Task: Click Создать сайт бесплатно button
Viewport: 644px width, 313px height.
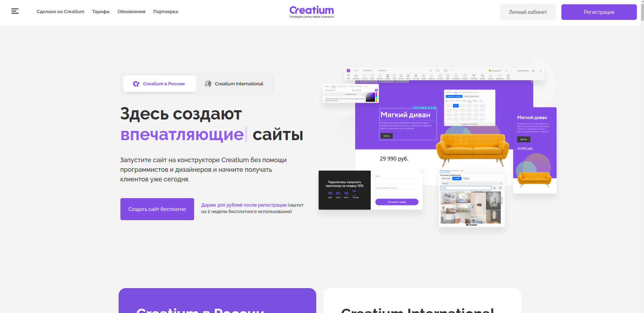Action: point(157,209)
